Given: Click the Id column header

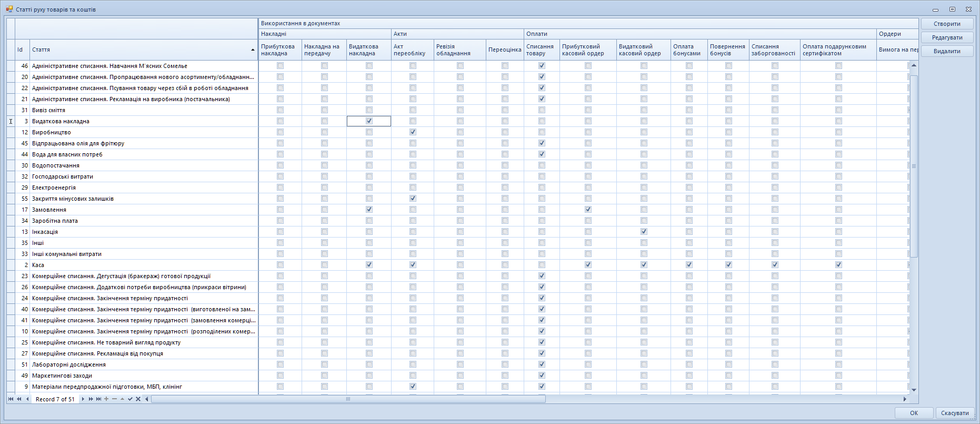Looking at the screenshot, I should 22,50.
